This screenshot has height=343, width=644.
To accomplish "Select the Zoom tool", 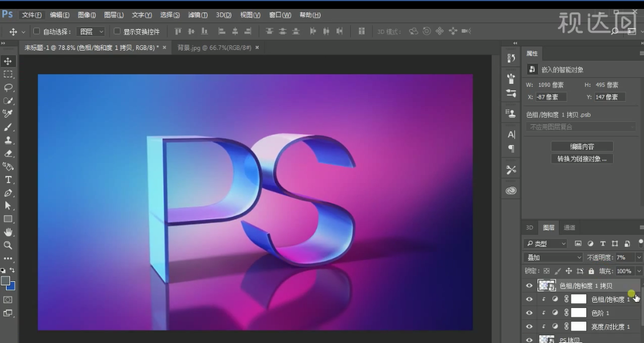I will [x=8, y=246].
